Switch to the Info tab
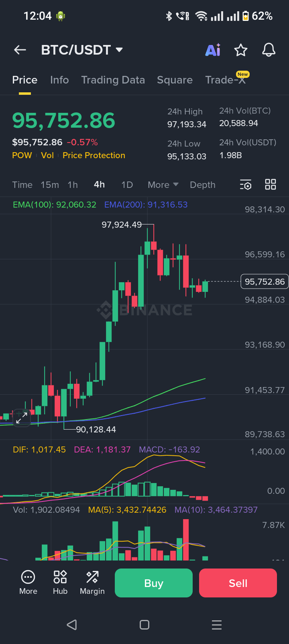289x644 pixels. click(x=59, y=80)
